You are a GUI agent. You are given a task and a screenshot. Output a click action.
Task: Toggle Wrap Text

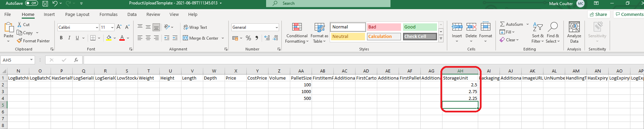195,27
